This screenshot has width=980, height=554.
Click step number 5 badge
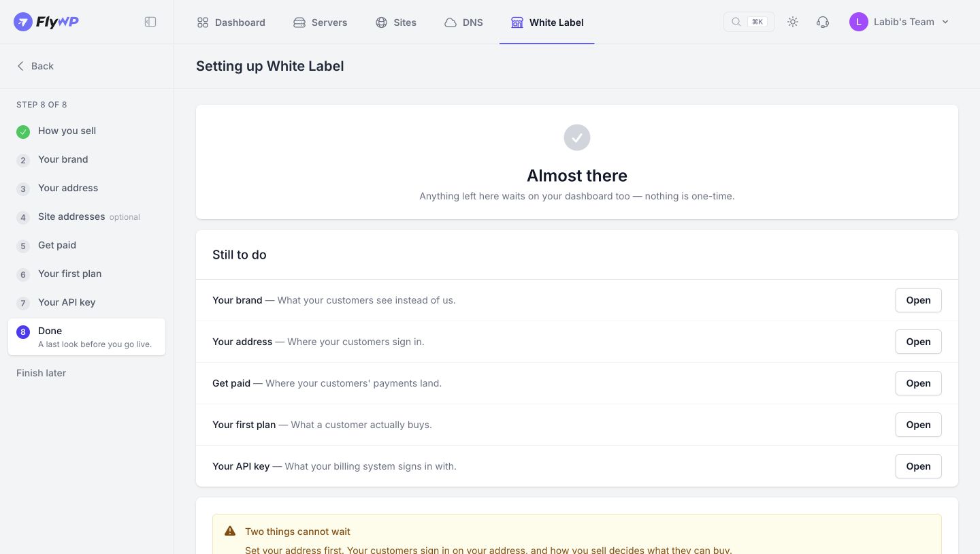pyautogui.click(x=23, y=246)
